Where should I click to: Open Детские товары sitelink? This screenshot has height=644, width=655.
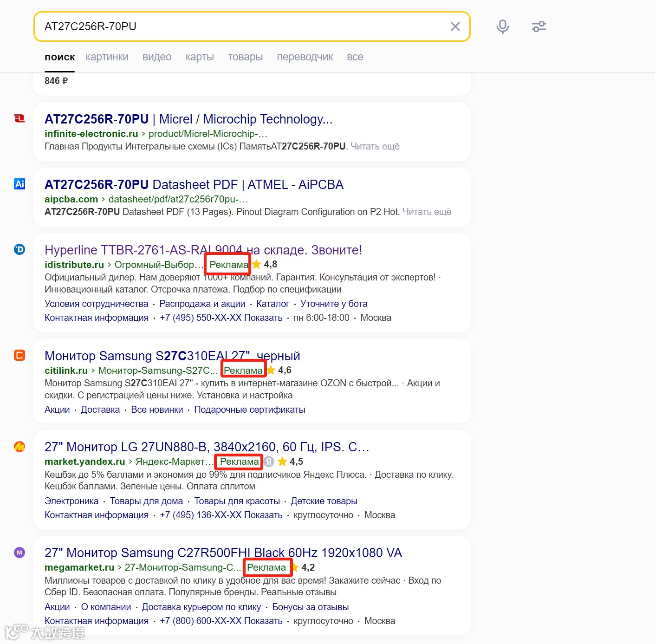[x=324, y=501]
